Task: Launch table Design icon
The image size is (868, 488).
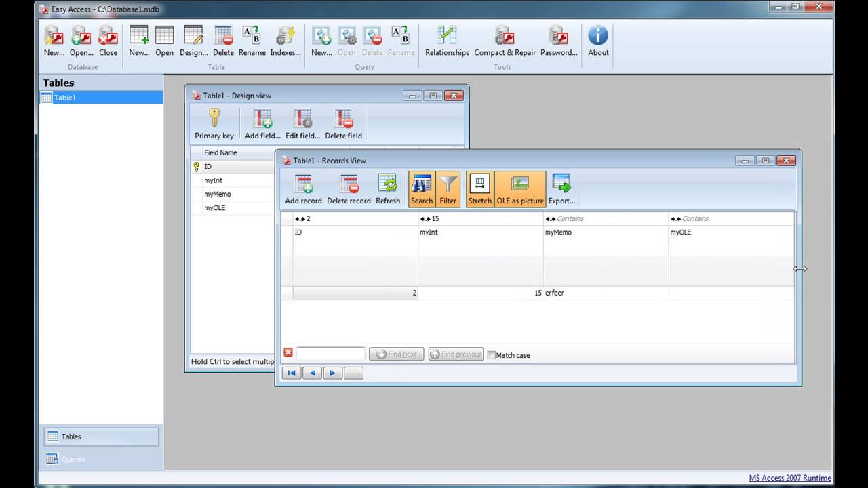Action: (193, 41)
